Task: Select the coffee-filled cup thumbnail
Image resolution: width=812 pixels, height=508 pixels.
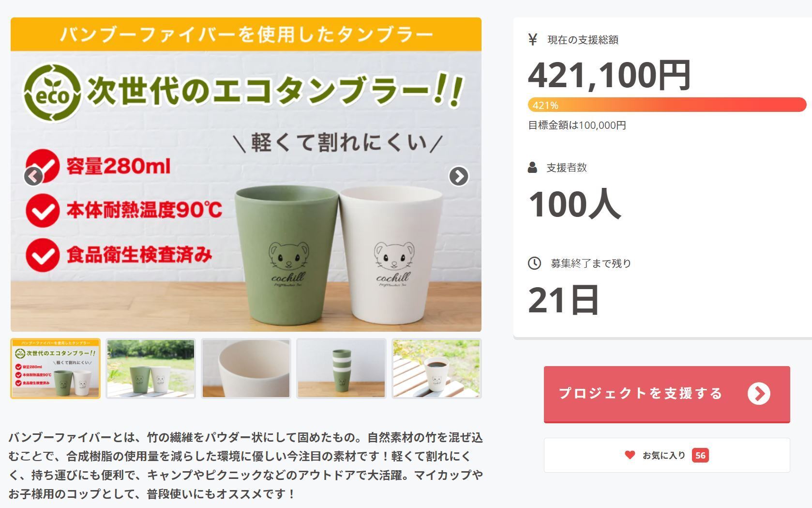Action: click(436, 369)
